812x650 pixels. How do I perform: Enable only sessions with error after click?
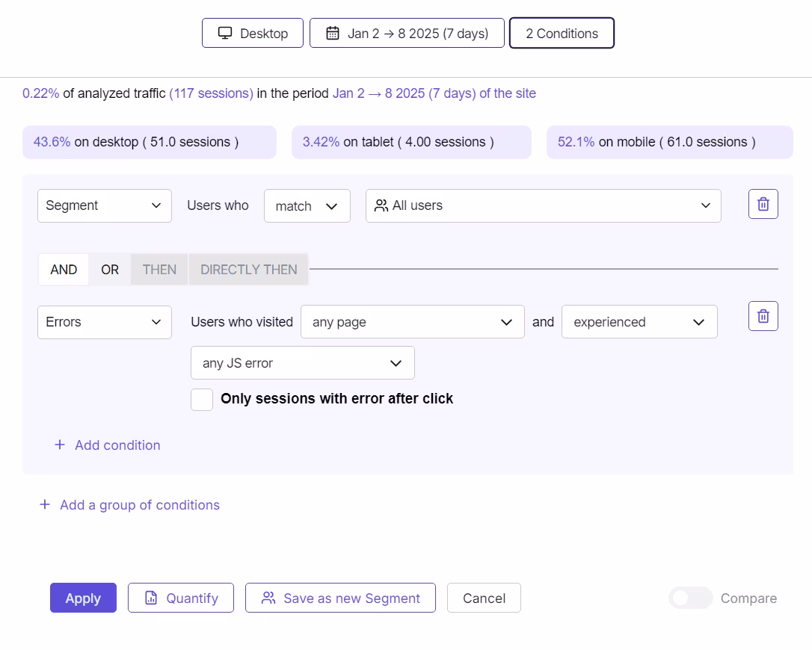click(x=202, y=400)
